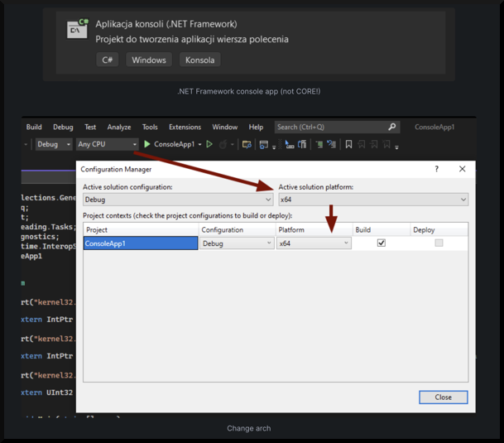Open the Window menu

[224, 127]
